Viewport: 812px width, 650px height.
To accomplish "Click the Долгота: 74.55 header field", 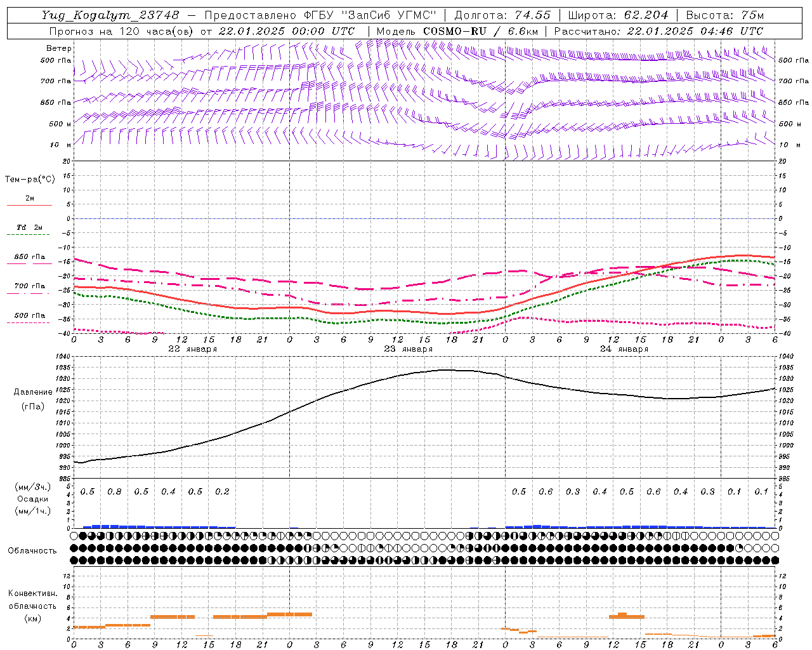I will (x=502, y=15).
